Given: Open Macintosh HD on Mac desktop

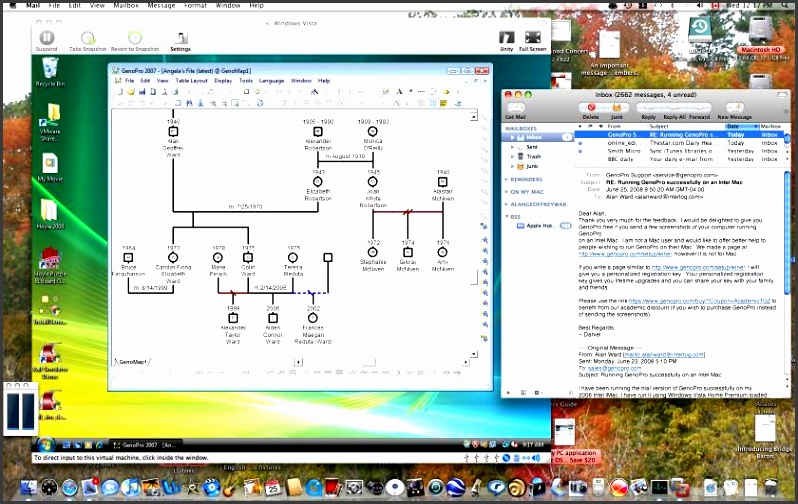Looking at the screenshot, I should click(761, 32).
